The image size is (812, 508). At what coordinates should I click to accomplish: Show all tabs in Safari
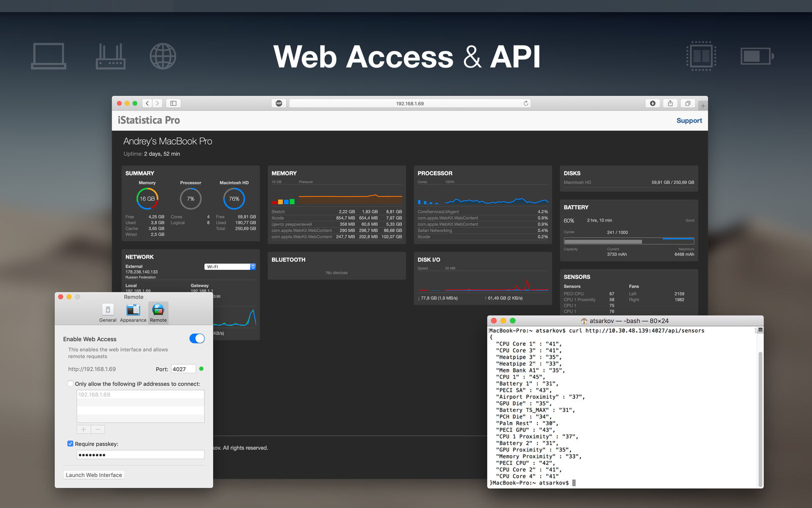(x=688, y=103)
